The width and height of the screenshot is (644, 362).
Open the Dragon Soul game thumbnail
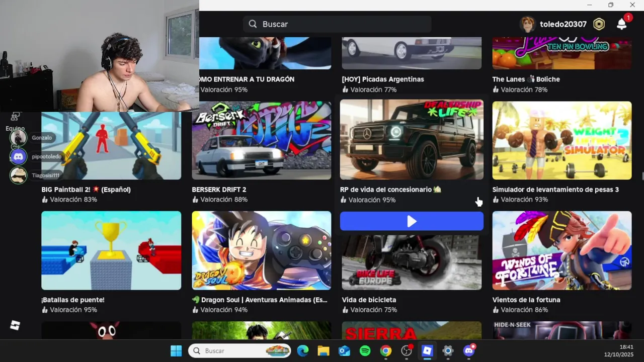click(262, 250)
